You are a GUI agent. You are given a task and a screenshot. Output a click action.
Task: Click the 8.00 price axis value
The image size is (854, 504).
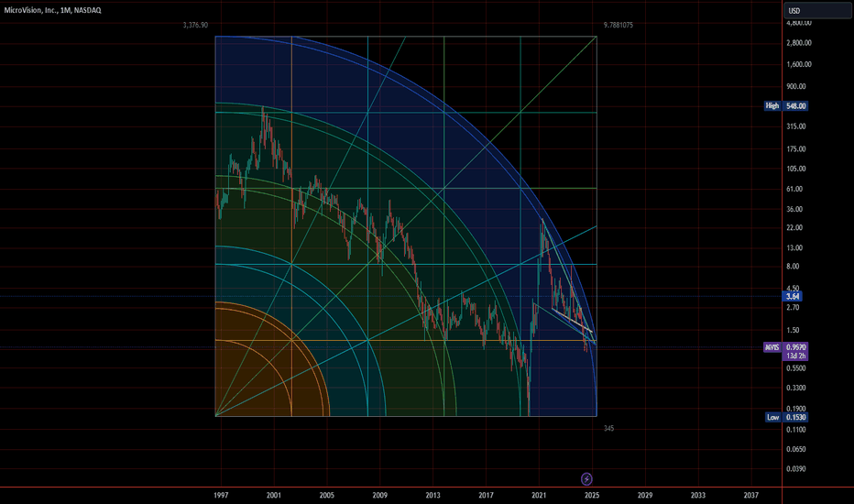tap(793, 267)
